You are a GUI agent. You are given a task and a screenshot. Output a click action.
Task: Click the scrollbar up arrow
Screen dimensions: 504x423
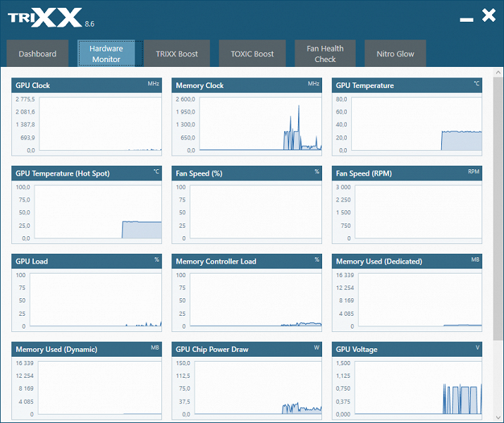pos(498,73)
